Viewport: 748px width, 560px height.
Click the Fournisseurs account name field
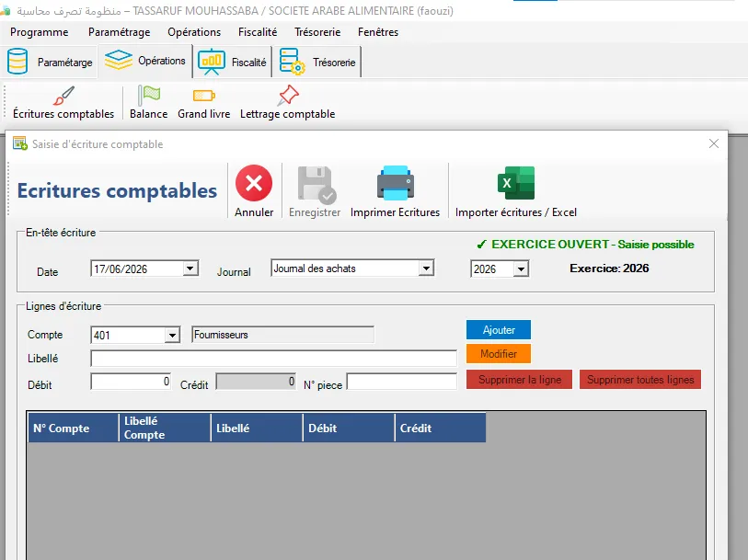click(x=282, y=335)
